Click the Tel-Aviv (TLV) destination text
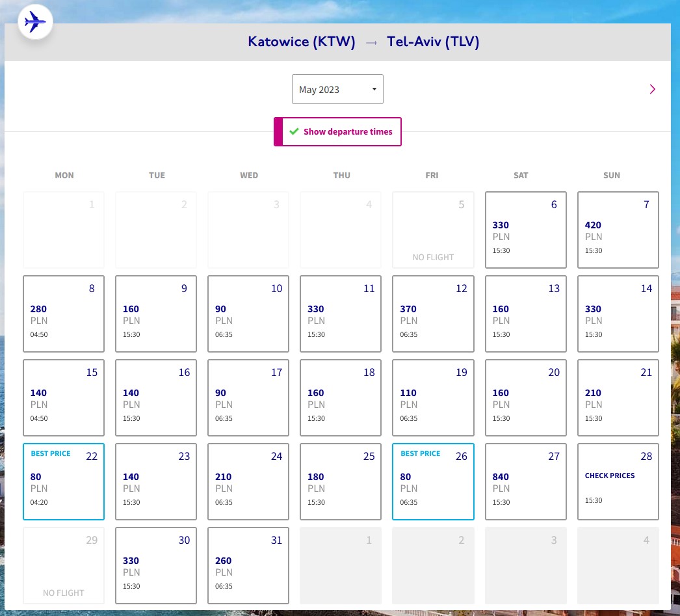The height and width of the screenshot is (616, 680). point(433,42)
